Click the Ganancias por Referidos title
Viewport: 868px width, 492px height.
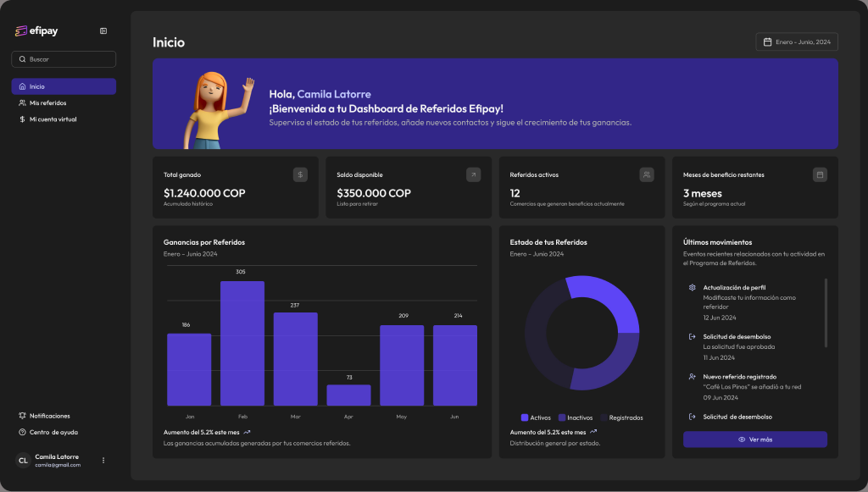[204, 242]
